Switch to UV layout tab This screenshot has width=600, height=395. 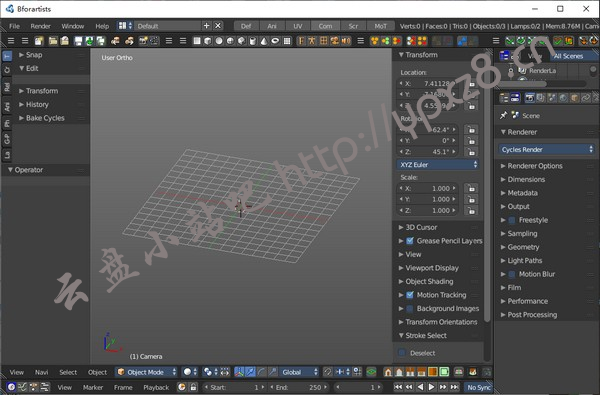coord(298,26)
